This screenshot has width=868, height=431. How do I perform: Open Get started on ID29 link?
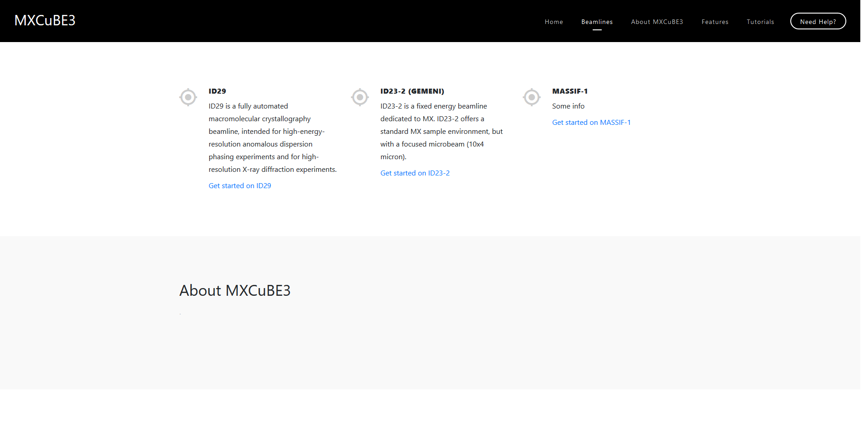point(240,185)
